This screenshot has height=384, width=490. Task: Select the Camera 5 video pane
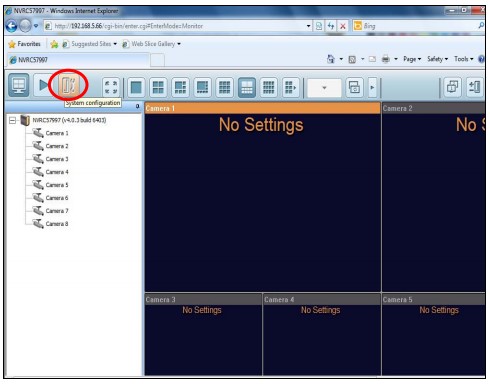434,335
